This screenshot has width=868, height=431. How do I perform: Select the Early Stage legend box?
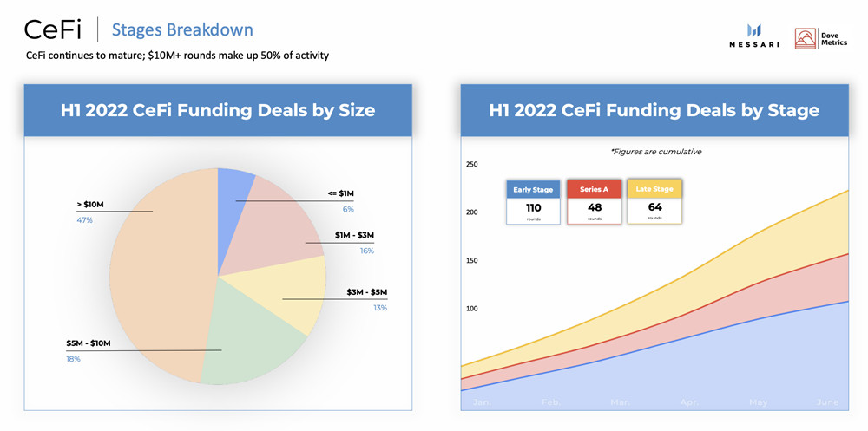(533, 202)
